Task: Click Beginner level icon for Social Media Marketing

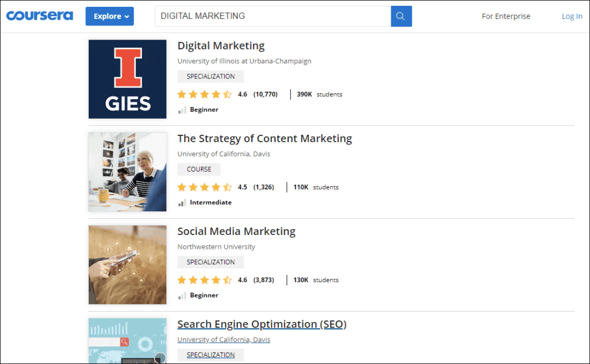Action: (182, 295)
